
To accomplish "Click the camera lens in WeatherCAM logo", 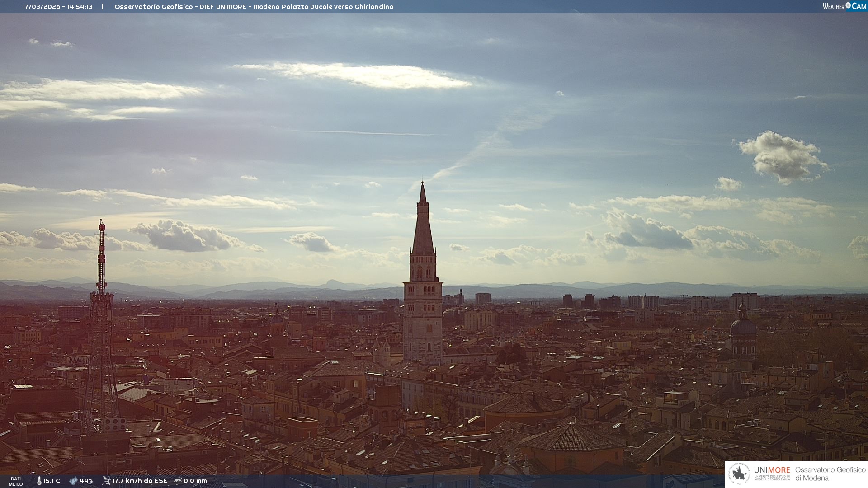I will coord(848,6).
